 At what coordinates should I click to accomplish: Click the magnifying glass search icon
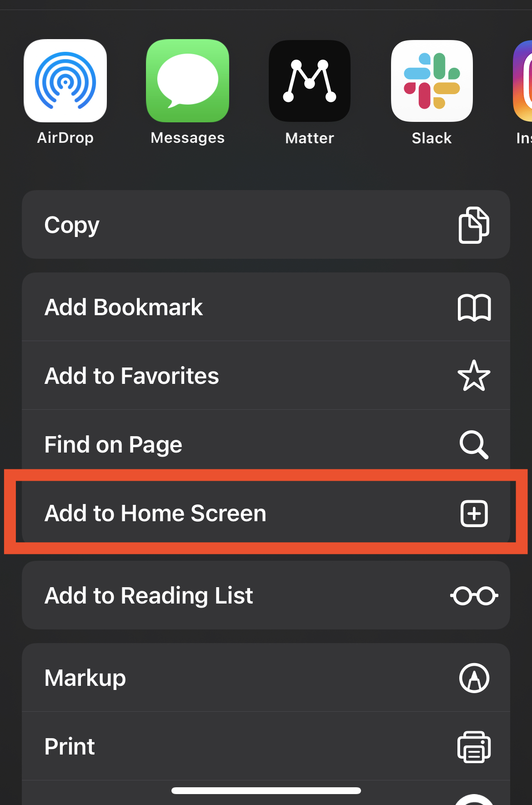(x=474, y=444)
